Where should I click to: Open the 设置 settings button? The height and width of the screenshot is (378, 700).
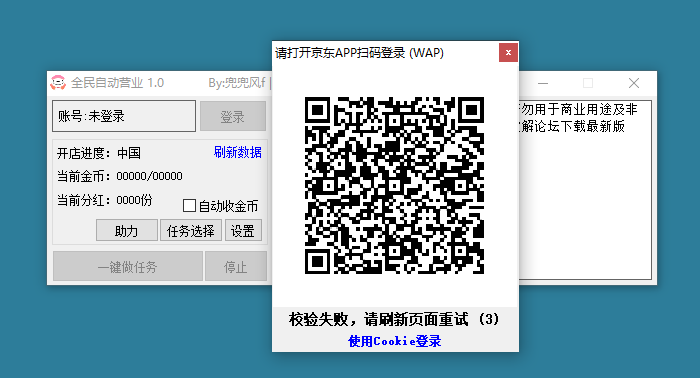[x=243, y=231]
